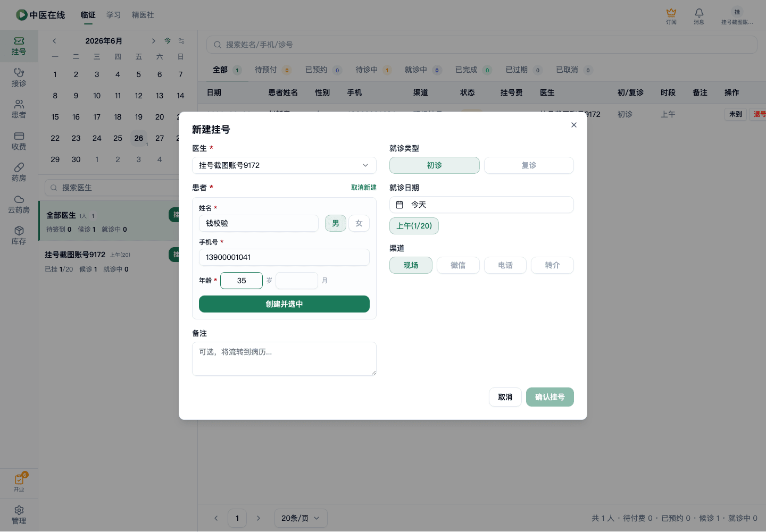The width and height of the screenshot is (766, 532).
Task: Select 女 gender option
Action: click(359, 223)
